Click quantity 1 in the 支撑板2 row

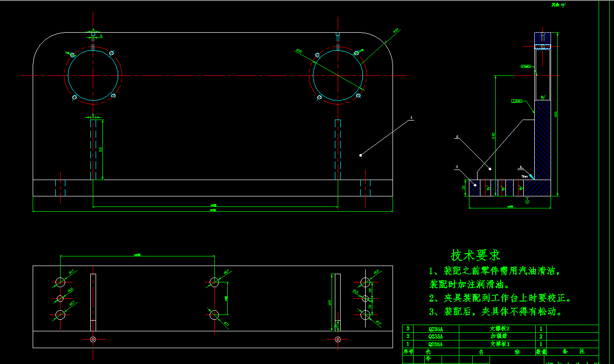tap(541, 329)
